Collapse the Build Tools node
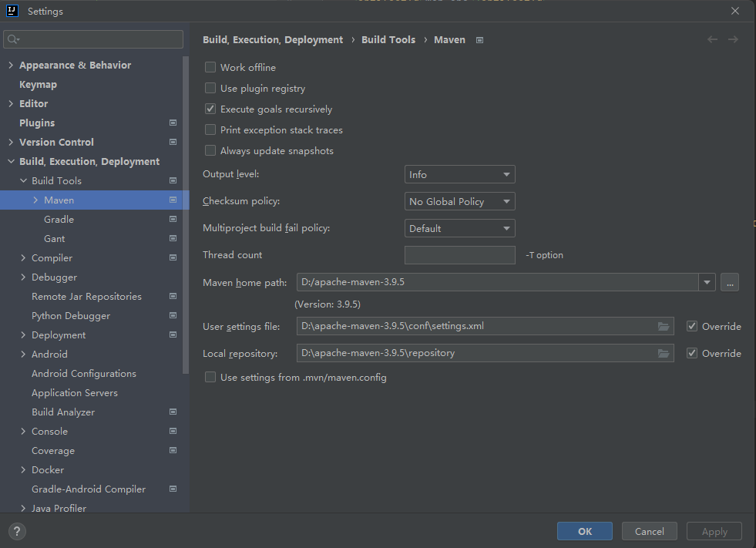Screen dimensions: 756x548 23,180
